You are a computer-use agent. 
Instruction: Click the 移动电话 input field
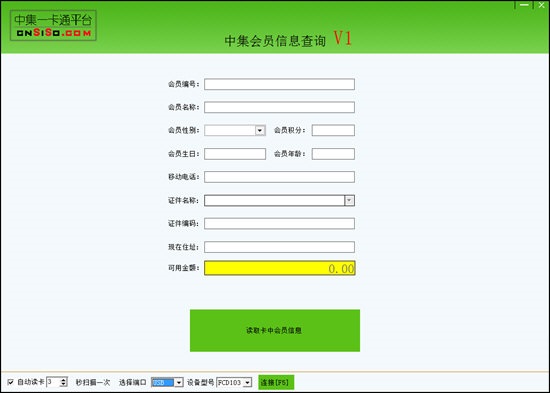tap(279, 177)
